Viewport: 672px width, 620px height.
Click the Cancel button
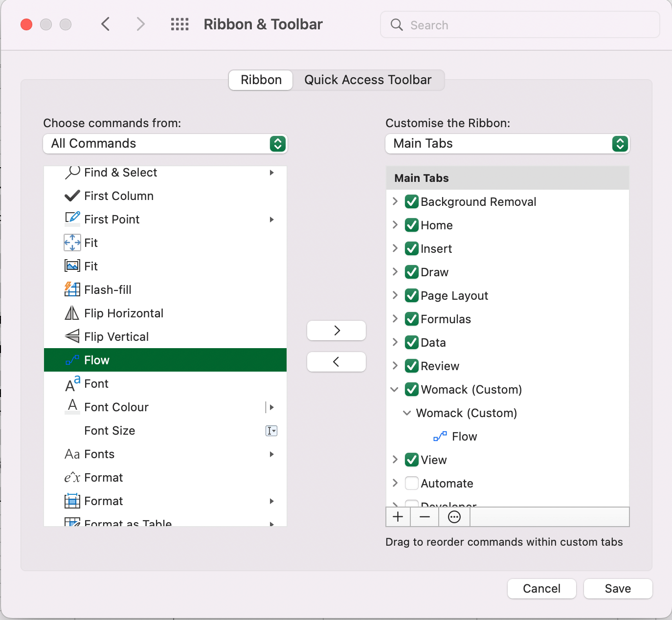pos(542,589)
